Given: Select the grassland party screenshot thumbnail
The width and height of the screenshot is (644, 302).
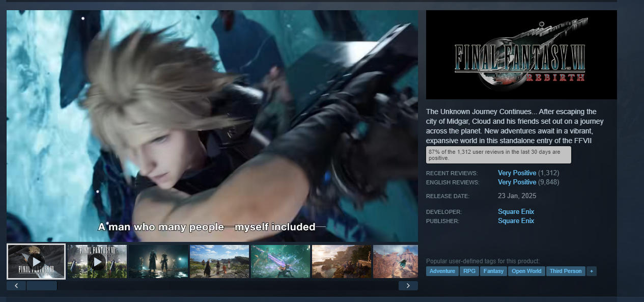Looking at the screenshot, I should [219, 262].
